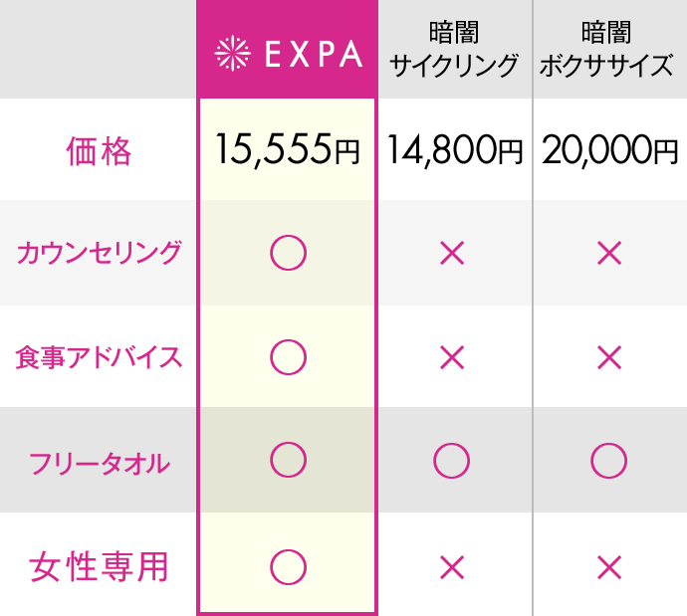Image resolution: width=687 pixels, height=616 pixels.
Task: Click the 暗闇ボクササイズ cross in the カウンセリング row
Action: (609, 253)
